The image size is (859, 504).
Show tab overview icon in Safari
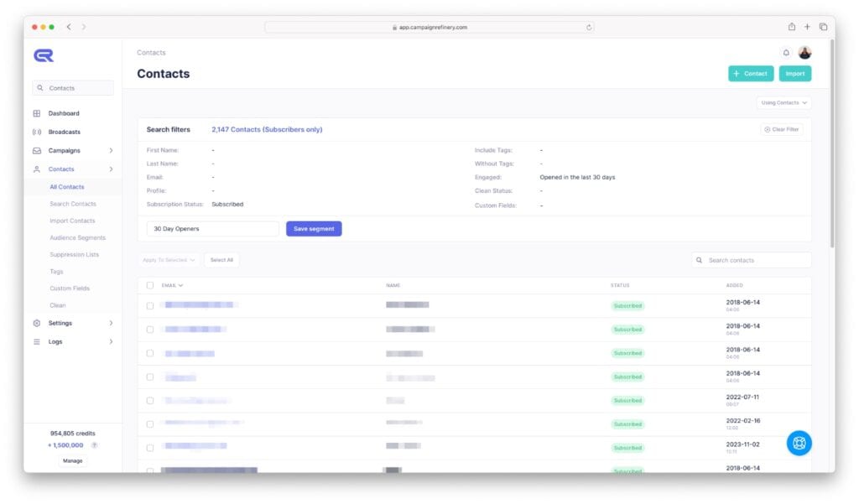(x=824, y=27)
